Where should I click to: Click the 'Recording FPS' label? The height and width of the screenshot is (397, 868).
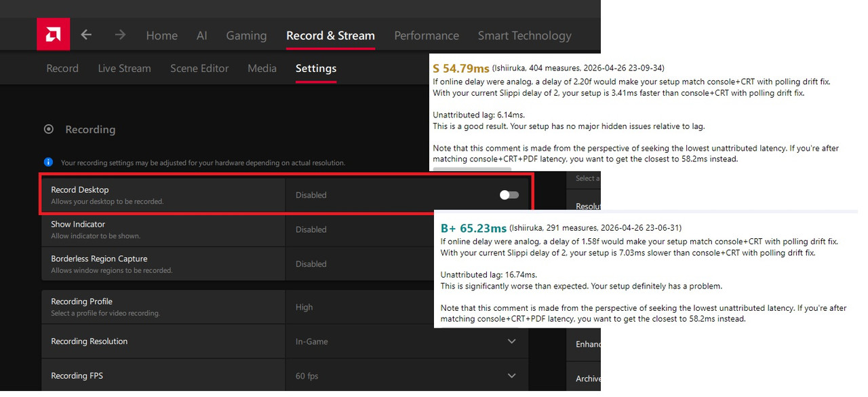point(77,376)
